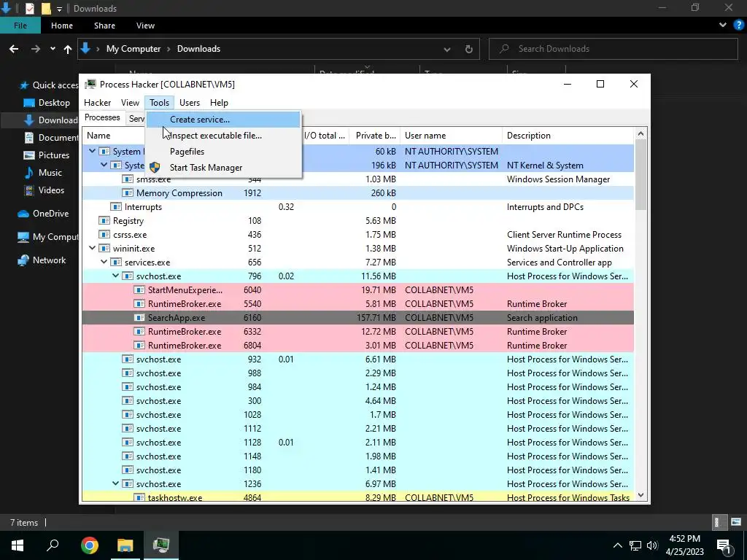Select OneDrive in the Explorer sidebar
Screen dimensions: 747x560
click(43, 214)
